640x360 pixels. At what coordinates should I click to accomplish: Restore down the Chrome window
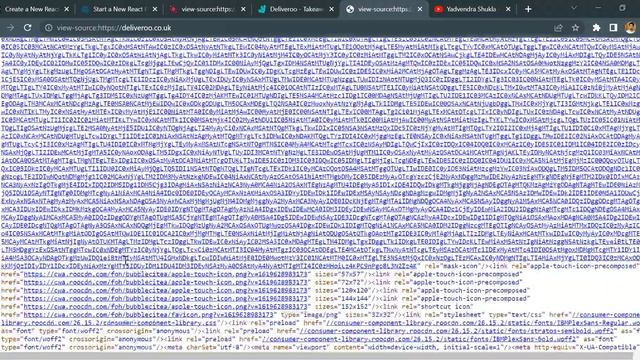point(622,8)
